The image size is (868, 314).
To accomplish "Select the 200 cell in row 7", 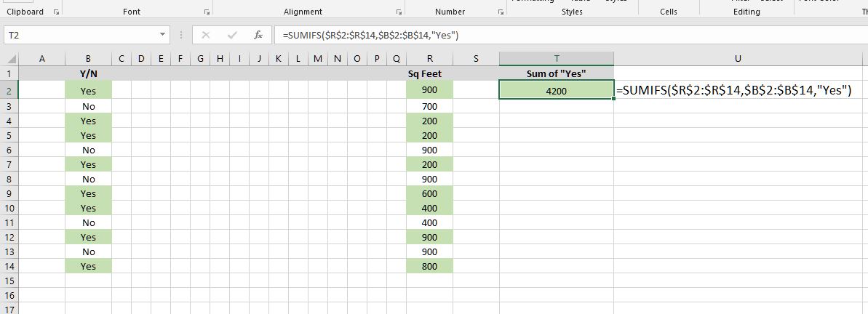I will [429, 165].
